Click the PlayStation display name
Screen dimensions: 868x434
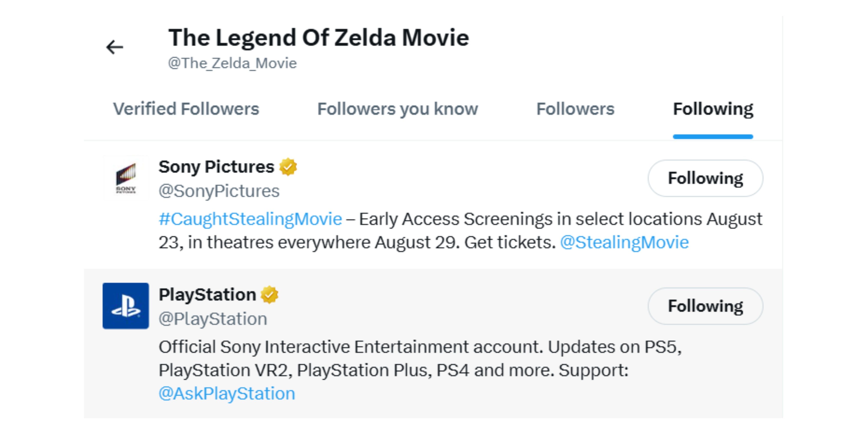pos(207,295)
